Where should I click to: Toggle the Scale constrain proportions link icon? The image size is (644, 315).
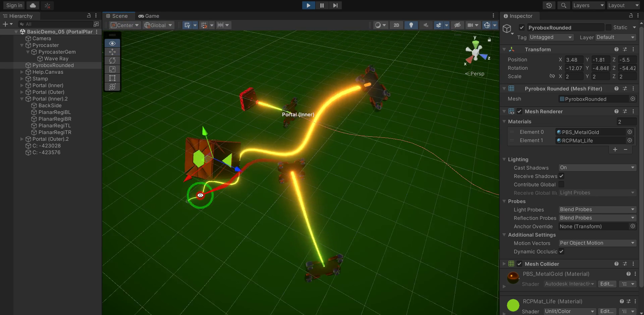click(x=552, y=76)
